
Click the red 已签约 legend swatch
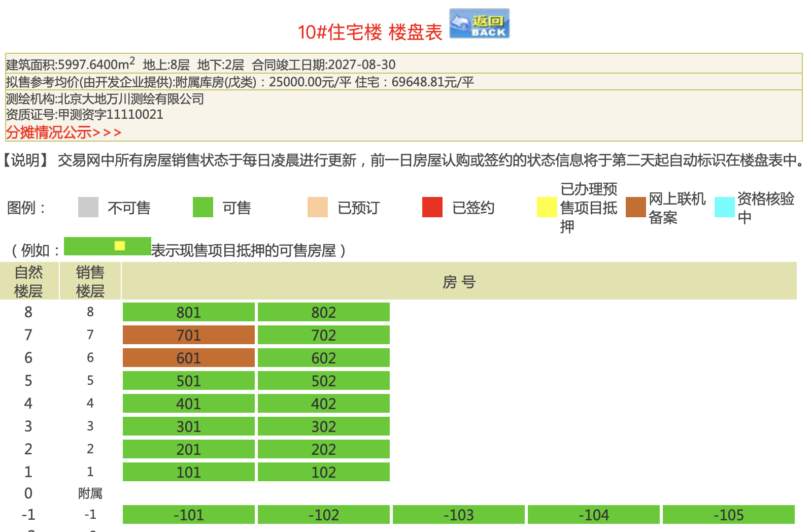432,207
